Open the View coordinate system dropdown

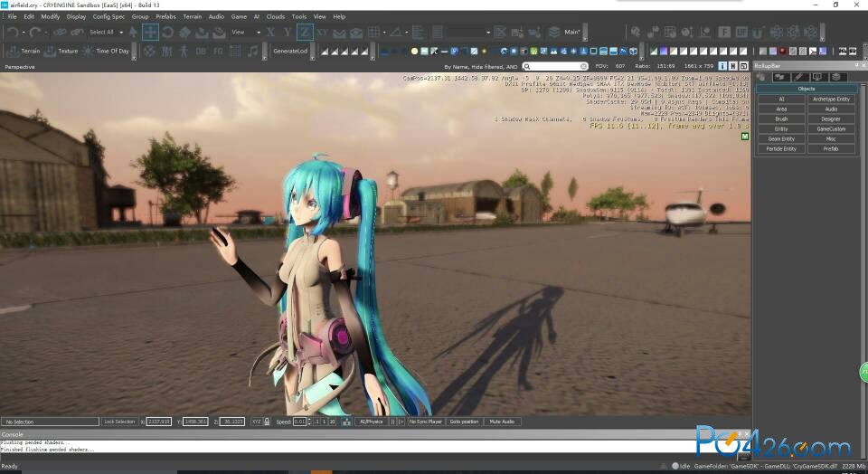(x=246, y=33)
